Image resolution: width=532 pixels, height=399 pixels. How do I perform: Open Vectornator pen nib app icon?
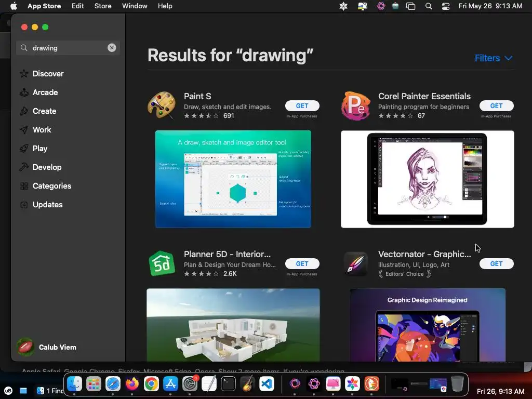pos(355,263)
